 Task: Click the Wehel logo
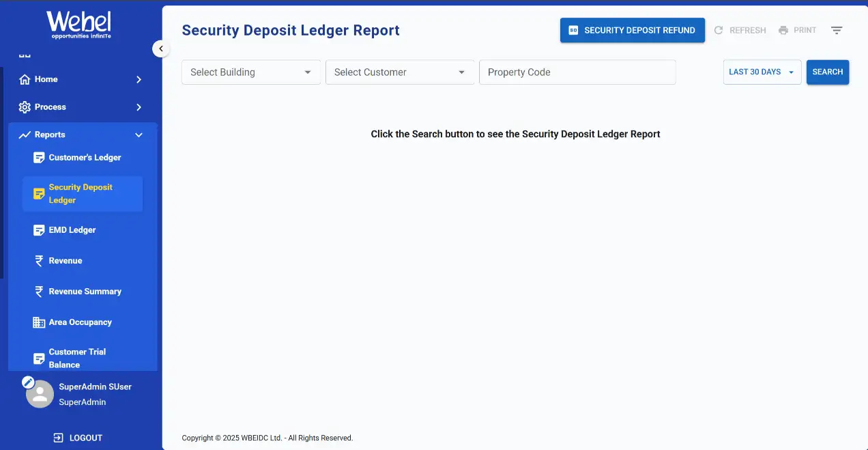pos(78,25)
